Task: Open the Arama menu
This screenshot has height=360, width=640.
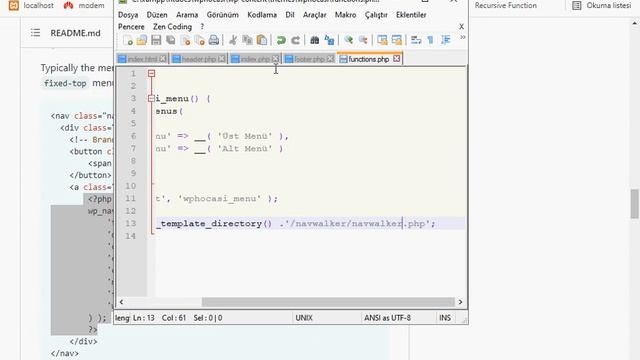Action: (x=187, y=15)
